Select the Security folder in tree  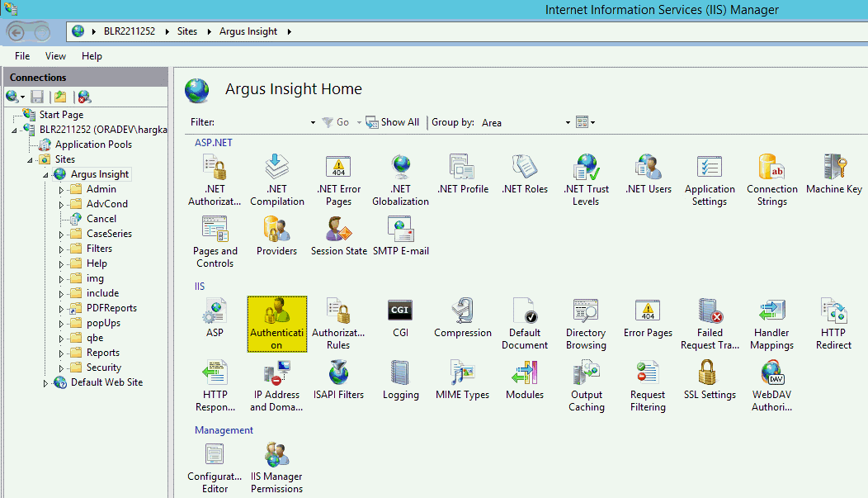click(103, 368)
